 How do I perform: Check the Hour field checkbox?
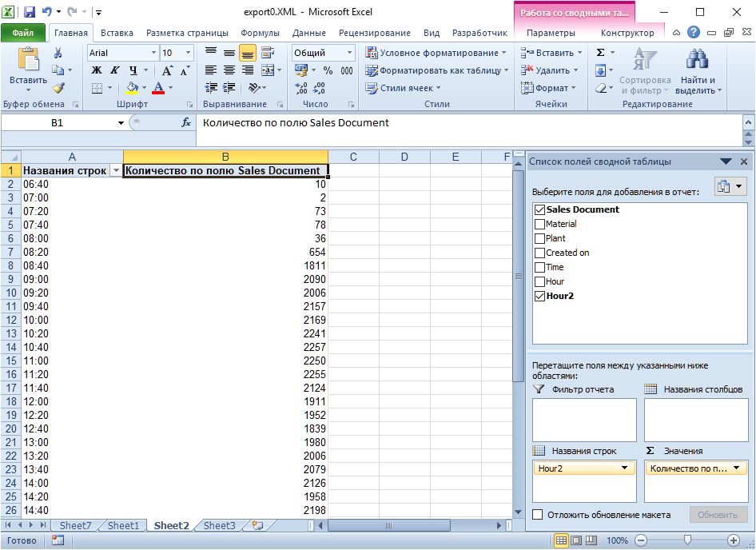(x=540, y=282)
